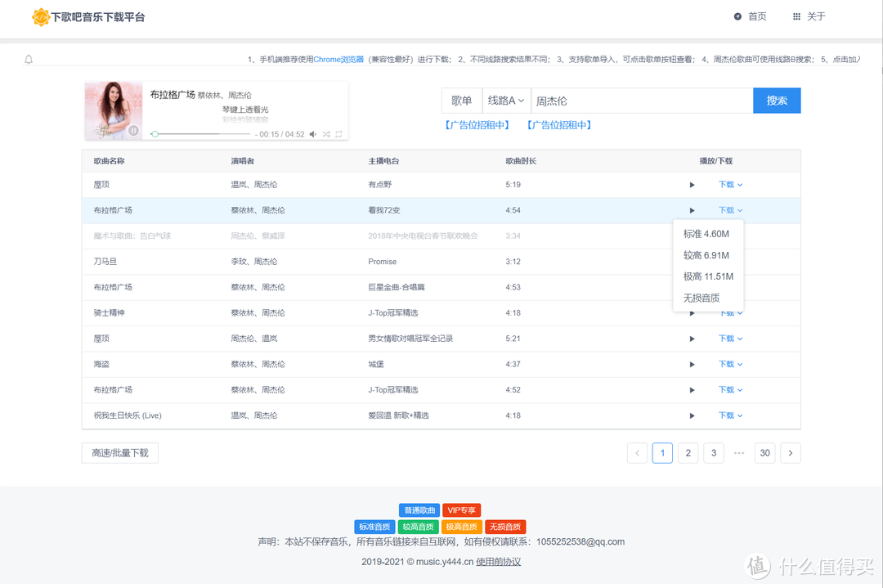Screen dimensions: 883x588
Task: Open 下载 dropdown for 屋顶 5:19
Action: 730,184
